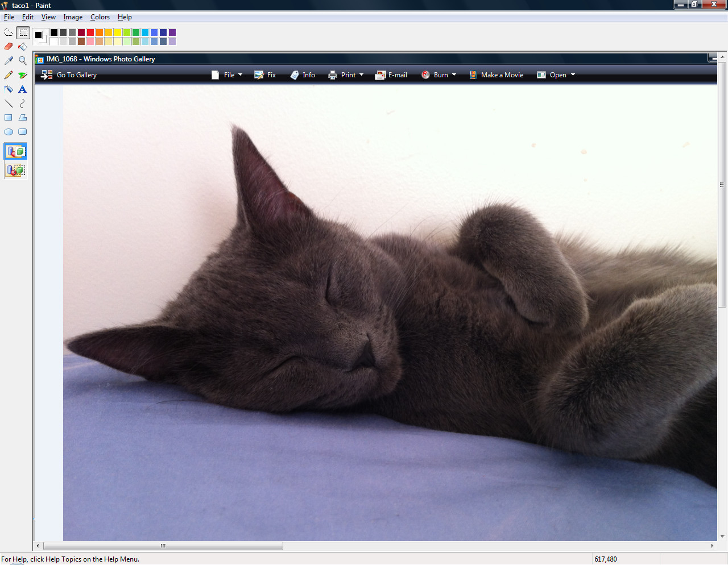Select the Magnifier tool
Image resolution: width=728 pixels, height=565 pixels.
click(x=23, y=61)
